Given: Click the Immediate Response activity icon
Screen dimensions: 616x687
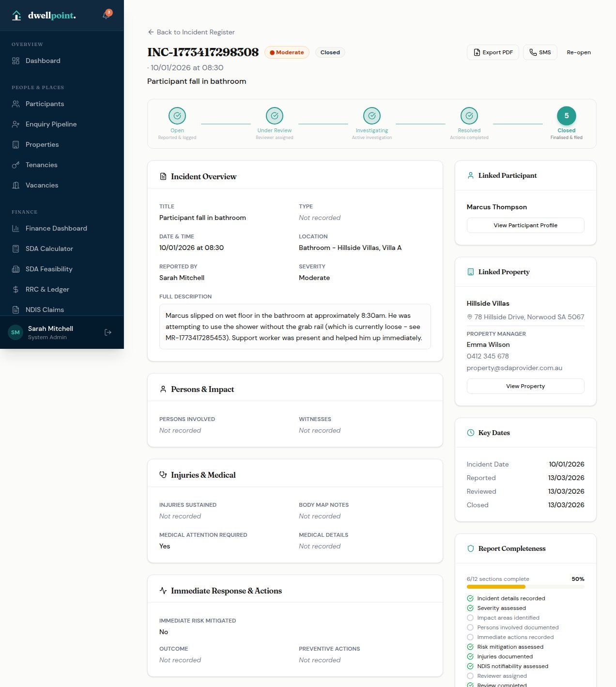Looking at the screenshot, I should [163, 591].
